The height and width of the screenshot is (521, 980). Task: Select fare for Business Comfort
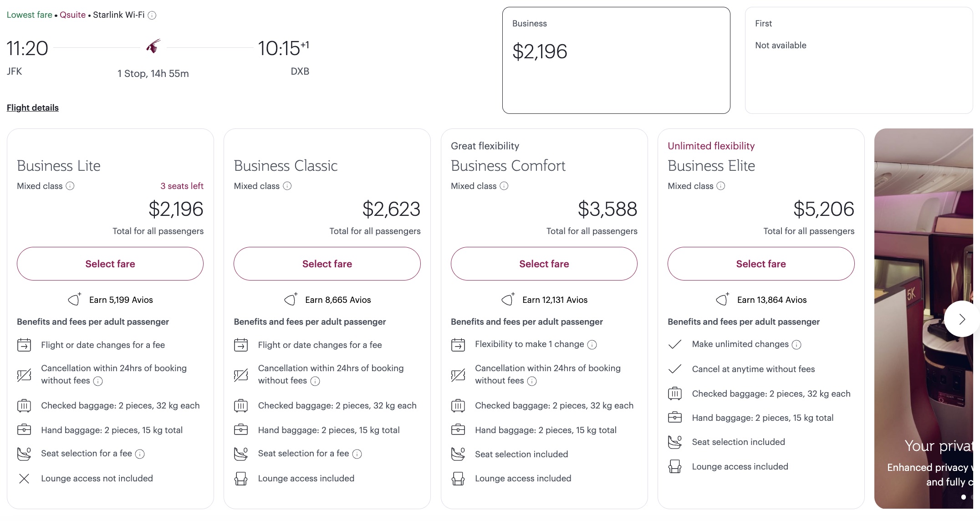tap(544, 264)
